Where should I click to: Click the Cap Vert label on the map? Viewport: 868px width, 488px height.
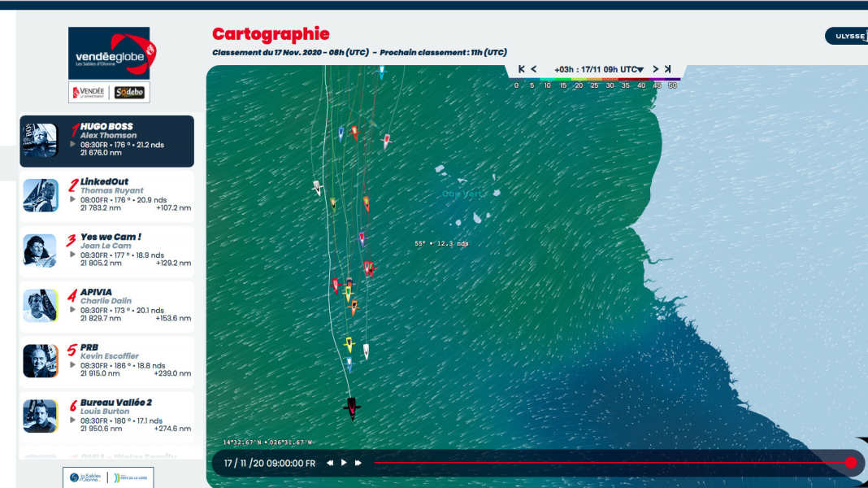(463, 194)
